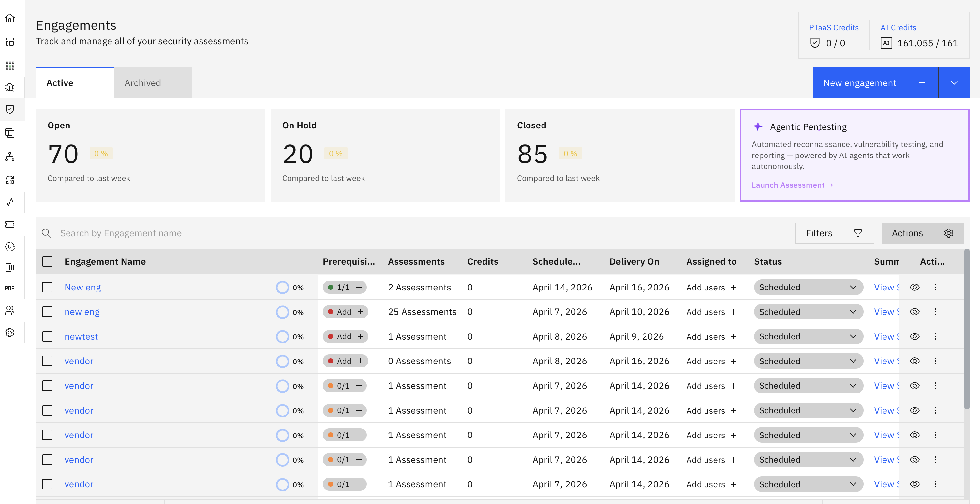Image resolution: width=980 pixels, height=504 pixels.
Task: Expand the Scheduled status dropdown for New eng
Action: pos(808,287)
